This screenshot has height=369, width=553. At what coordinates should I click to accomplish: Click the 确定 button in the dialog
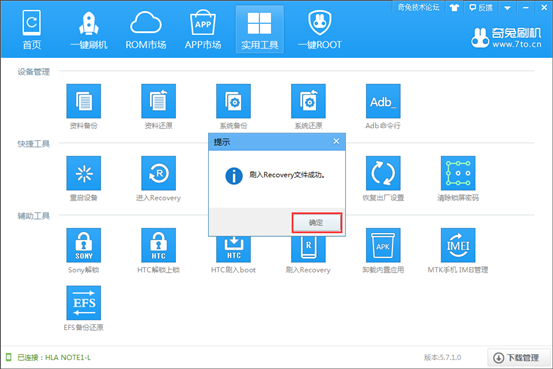point(317,223)
